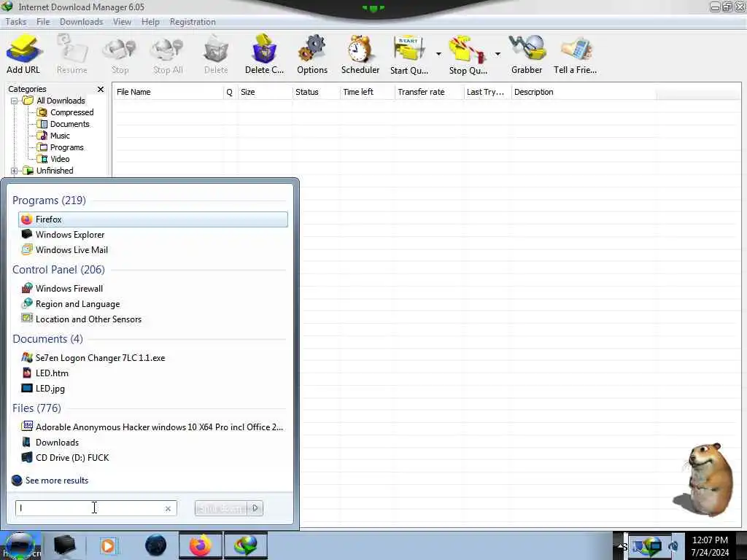Open Shut down options arrow

click(255, 508)
